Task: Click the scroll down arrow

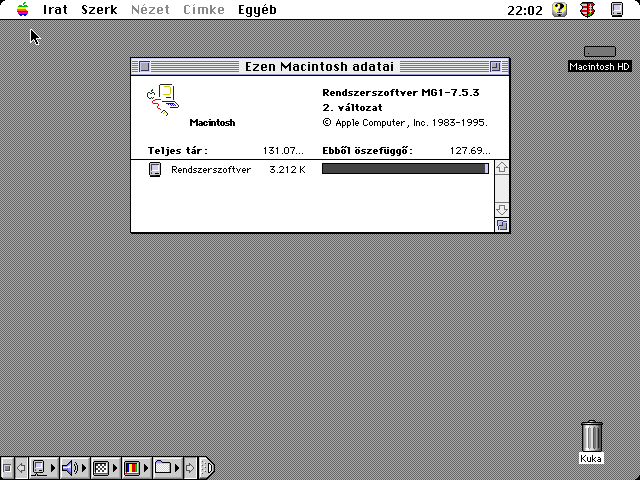Action: [x=502, y=210]
